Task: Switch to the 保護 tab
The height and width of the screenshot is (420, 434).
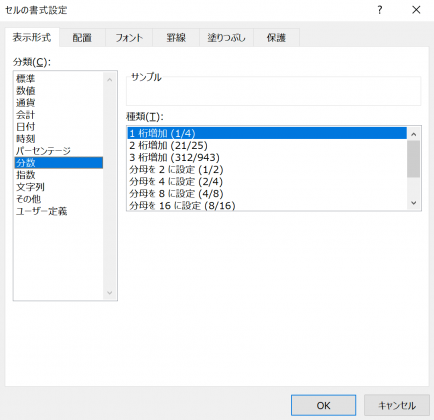Action: 276,38
